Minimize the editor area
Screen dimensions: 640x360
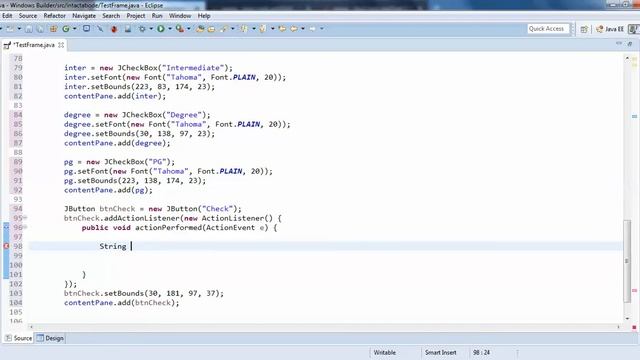[x=619, y=43]
